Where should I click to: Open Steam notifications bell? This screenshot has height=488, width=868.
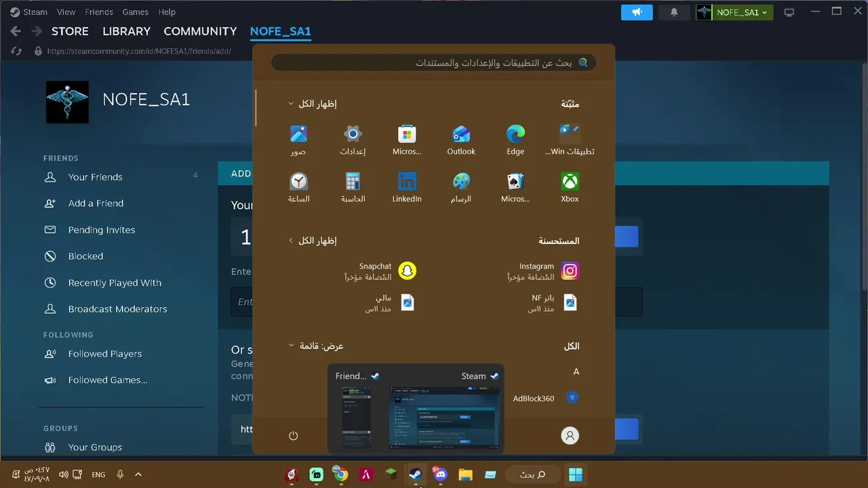[674, 12]
